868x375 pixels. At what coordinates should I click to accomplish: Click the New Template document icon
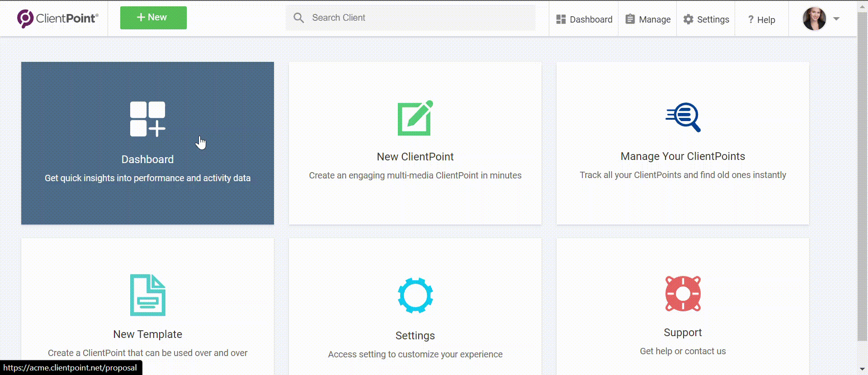148,295
